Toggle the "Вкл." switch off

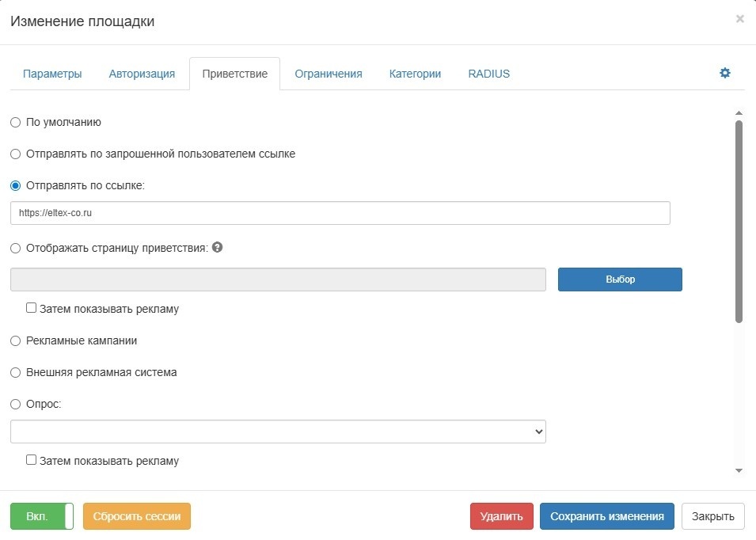click(42, 516)
